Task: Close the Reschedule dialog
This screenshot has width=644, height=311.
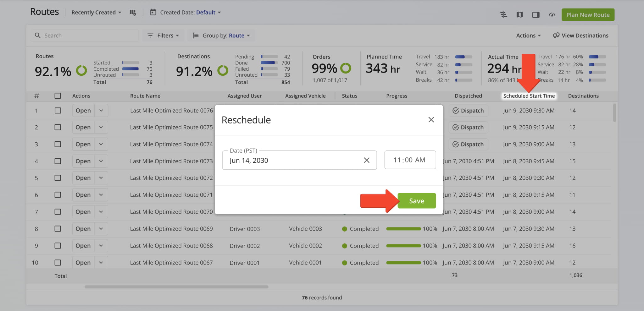Action: tap(431, 120)
